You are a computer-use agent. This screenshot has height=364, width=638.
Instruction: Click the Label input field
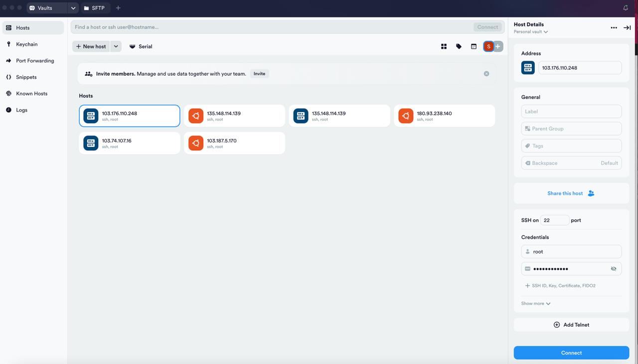click(x=571, y=112)
